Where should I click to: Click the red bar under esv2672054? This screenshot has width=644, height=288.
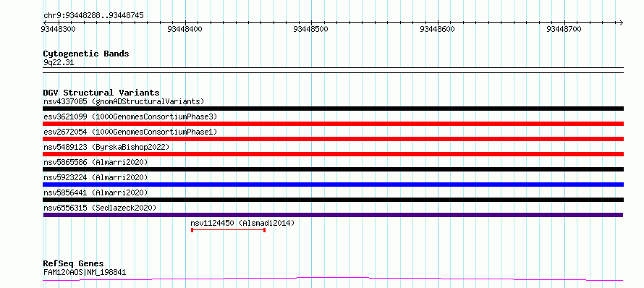pos(333,139)
